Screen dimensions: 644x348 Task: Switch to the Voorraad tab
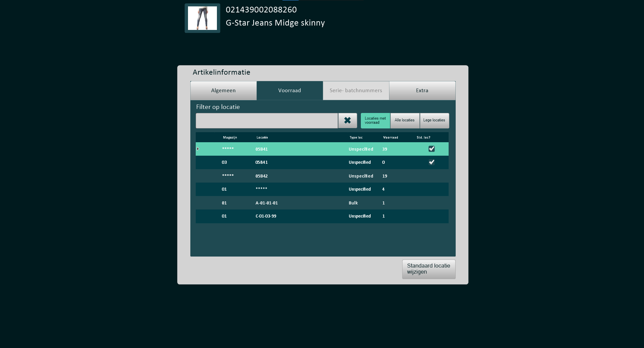[x=290, y=90]
